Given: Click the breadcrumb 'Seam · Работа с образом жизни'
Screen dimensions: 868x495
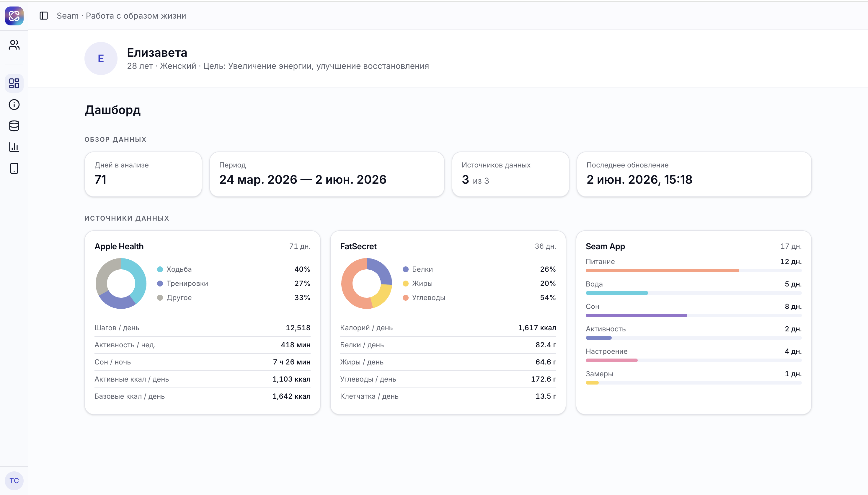Looking at the screenshot, I should (121, 16).
